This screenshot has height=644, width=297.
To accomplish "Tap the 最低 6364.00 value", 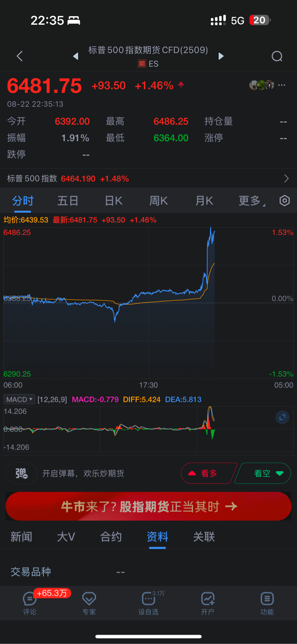I will pyautogui.click(x=171, y=138).
